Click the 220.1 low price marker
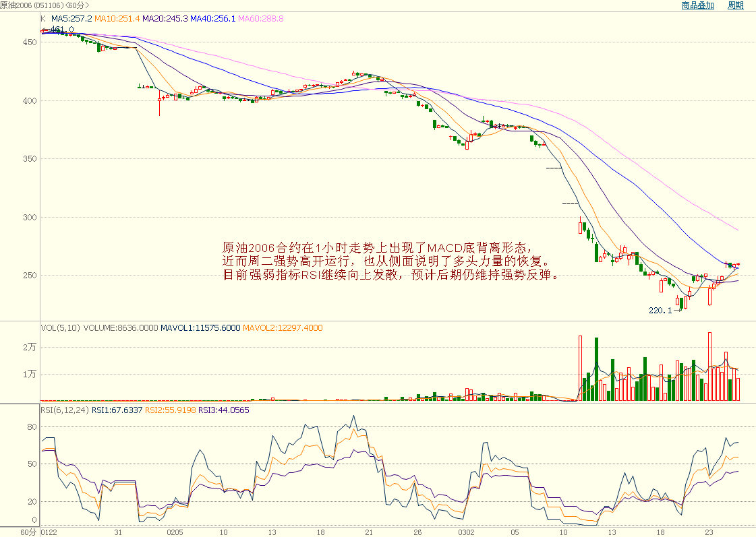Screen dimensions: 756x537 coord(661,311)
